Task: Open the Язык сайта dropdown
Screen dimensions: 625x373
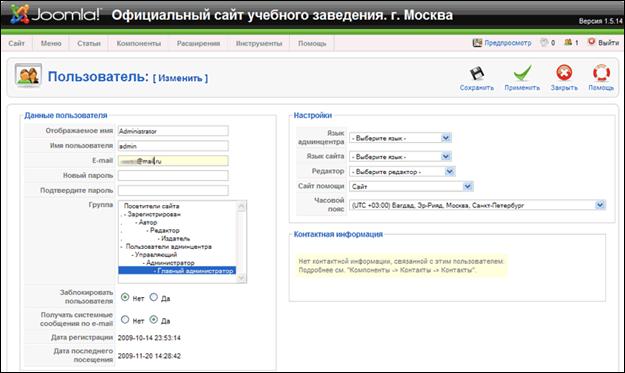Action: point(400,157)
